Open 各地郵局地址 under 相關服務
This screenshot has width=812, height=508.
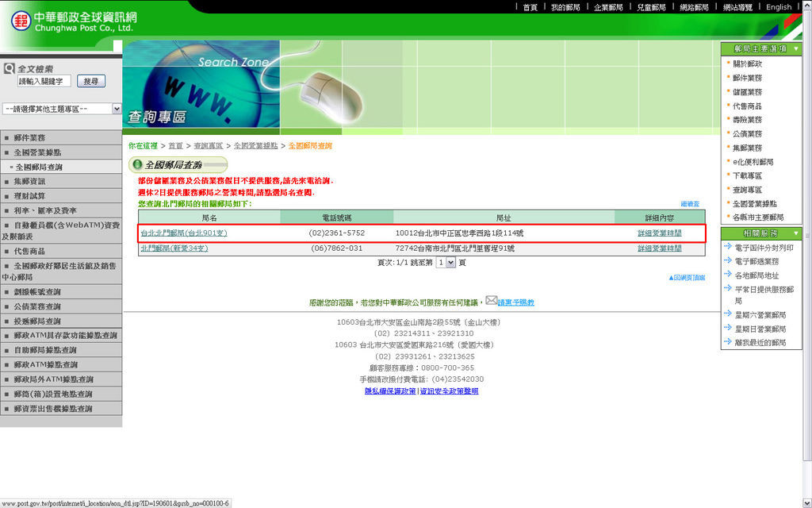(x=756, y=275)
